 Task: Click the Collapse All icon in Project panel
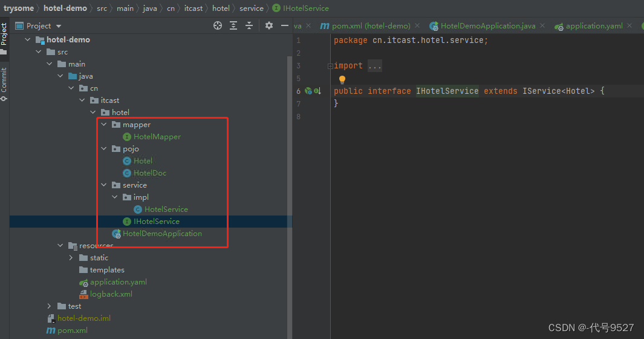pos(249,25)
